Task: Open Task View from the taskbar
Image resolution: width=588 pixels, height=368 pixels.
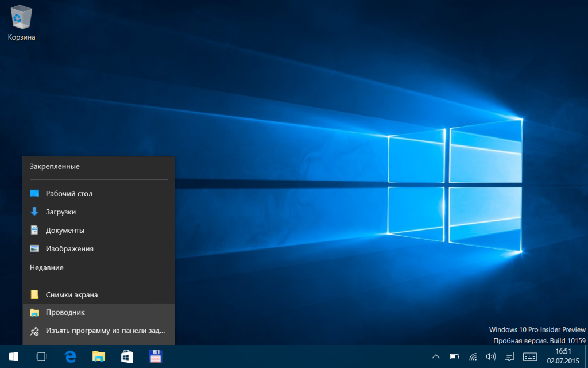Action: tap(41, 356)
